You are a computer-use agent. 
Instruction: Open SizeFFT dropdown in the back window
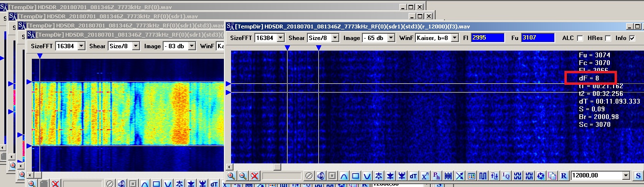(x=81, y=46)
